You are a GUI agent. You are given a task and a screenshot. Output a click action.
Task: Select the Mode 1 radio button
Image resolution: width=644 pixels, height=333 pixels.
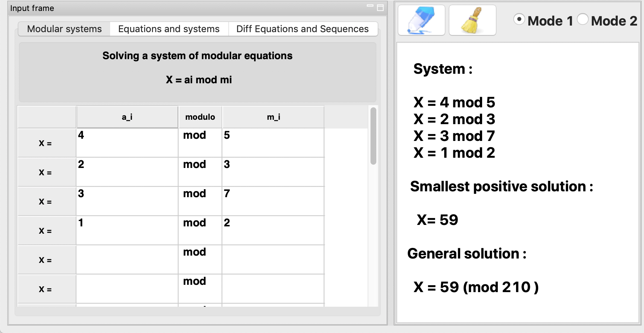pos(519,19)
